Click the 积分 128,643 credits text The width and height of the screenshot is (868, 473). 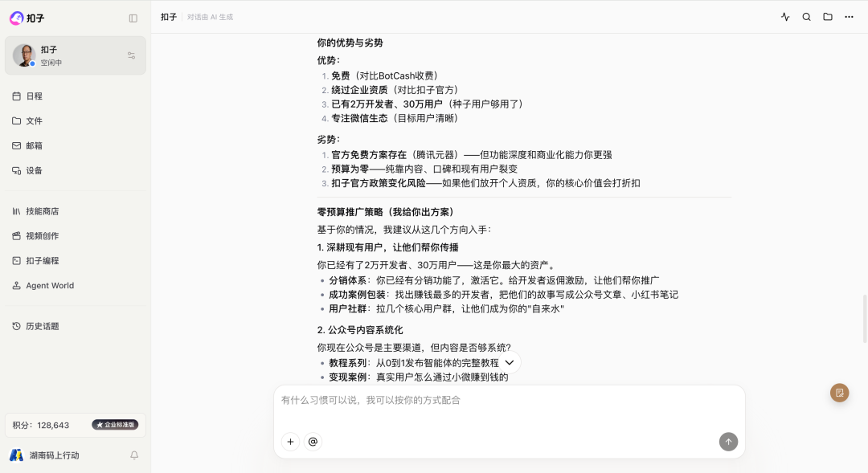coord(41,426)
